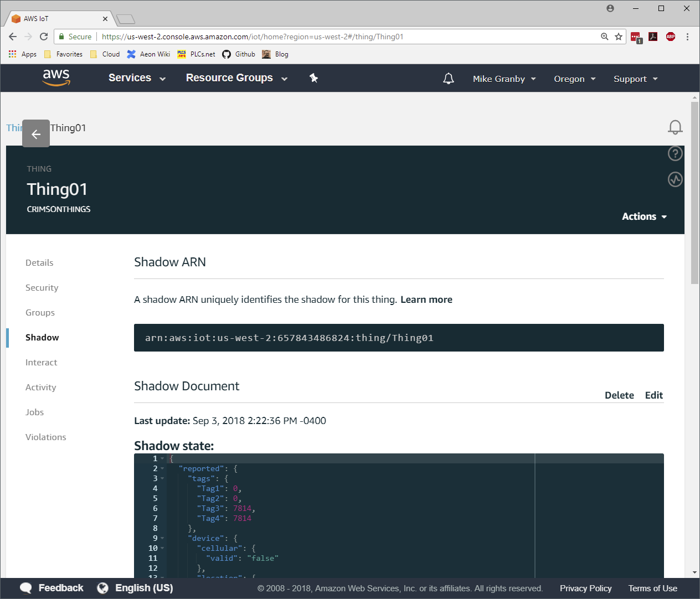The image size is (700, 599).
Task: Open the Cloud bookmark folder
Action: tap(105, 54)
